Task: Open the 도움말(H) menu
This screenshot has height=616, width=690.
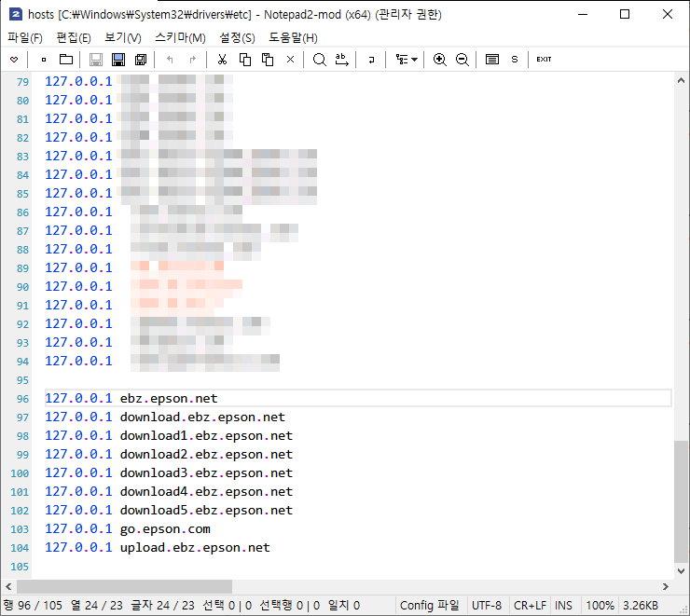Action: 294,38
